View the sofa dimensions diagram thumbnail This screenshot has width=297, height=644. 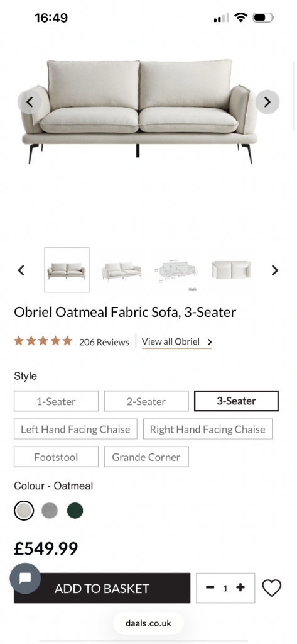click(x=176, y=272)
